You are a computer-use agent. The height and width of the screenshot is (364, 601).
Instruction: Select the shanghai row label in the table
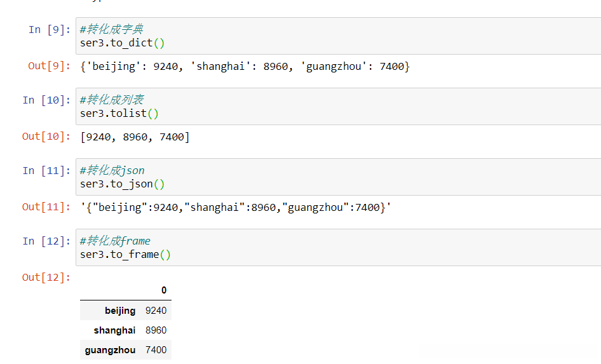click(114, 330)
